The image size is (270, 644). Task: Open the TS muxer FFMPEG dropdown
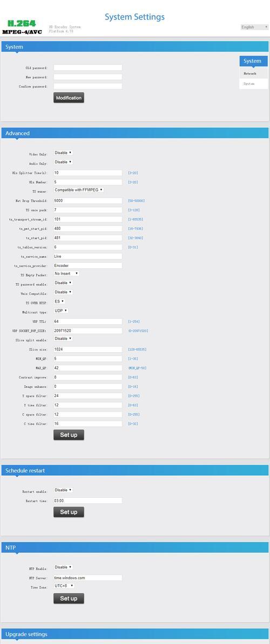78,190
